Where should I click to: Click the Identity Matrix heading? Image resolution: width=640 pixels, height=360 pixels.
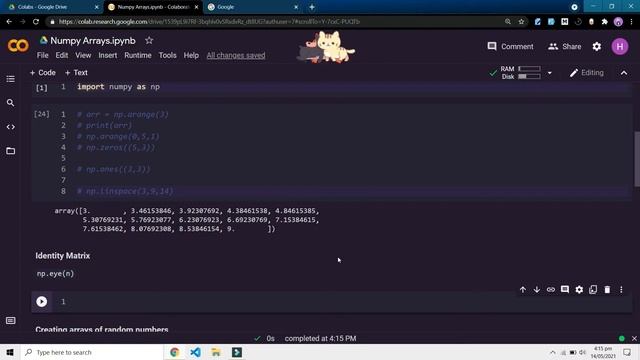pos(62,256)
